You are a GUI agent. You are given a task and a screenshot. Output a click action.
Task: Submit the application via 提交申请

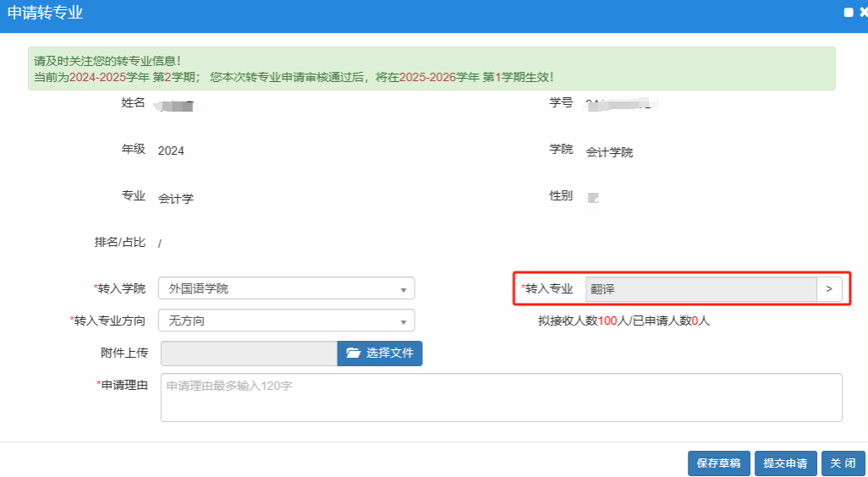click(x=785, y=463)
